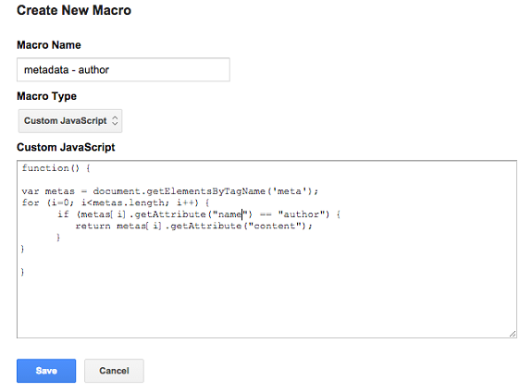The image size is (532, 392).
Task: Place cursor on the 'var metas' code line
Action: tap(169, 191)
